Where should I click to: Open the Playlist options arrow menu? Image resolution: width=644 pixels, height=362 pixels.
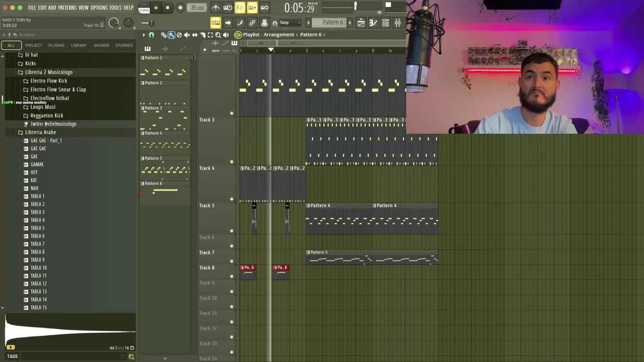pyautogui.click(x=143, y=35)
